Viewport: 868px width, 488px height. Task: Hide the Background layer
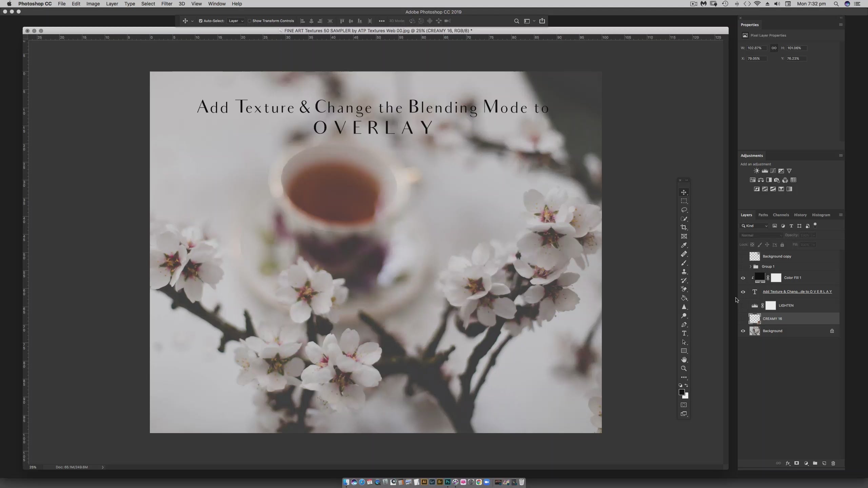(x=743, y=331)
